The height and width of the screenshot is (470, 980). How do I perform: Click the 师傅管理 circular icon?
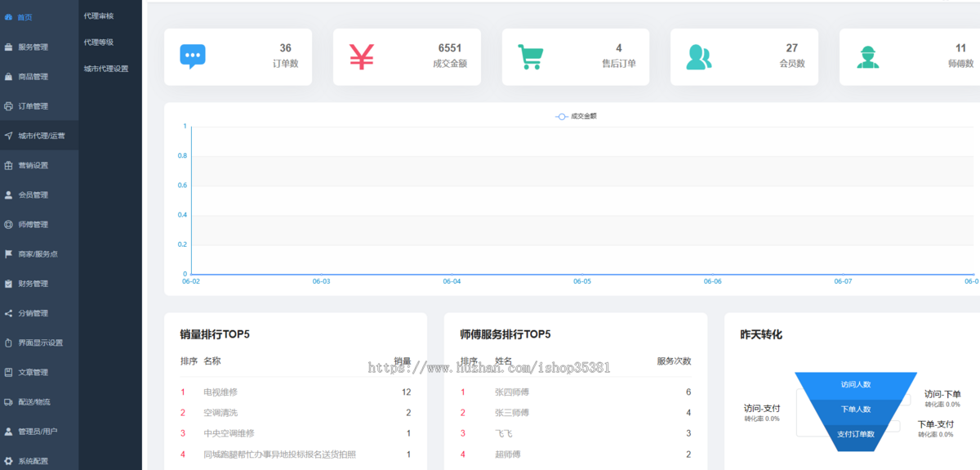pyautogui.click(x=9, y=224)
